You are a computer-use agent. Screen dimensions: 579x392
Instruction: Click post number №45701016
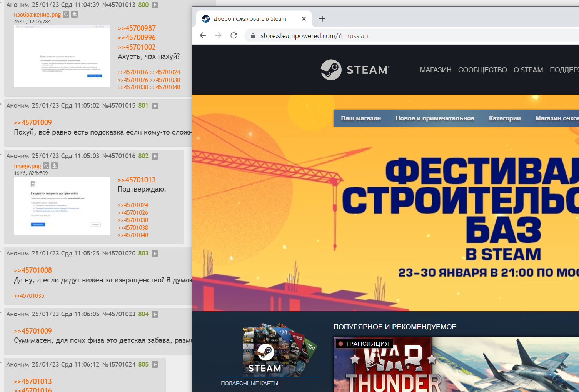119,156
